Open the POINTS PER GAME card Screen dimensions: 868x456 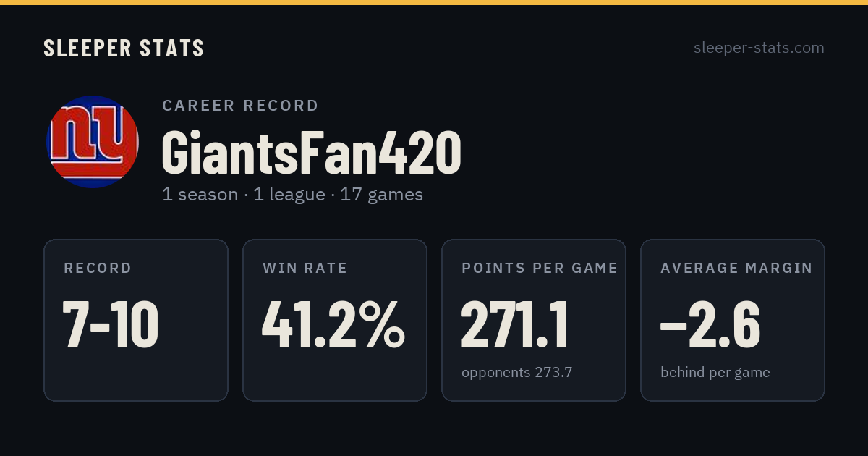click(x=534, y=320)
